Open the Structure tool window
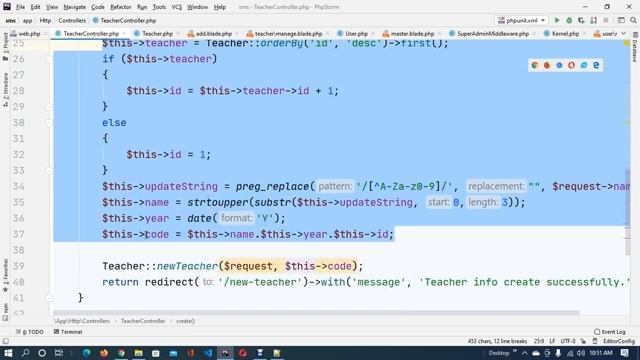The image size is (640, 360). (5, 90)
